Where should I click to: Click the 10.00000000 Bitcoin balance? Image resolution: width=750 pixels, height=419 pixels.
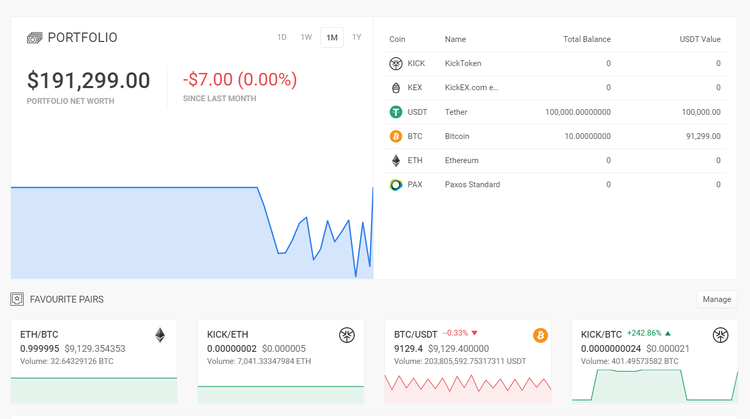[x=587, y=136]
